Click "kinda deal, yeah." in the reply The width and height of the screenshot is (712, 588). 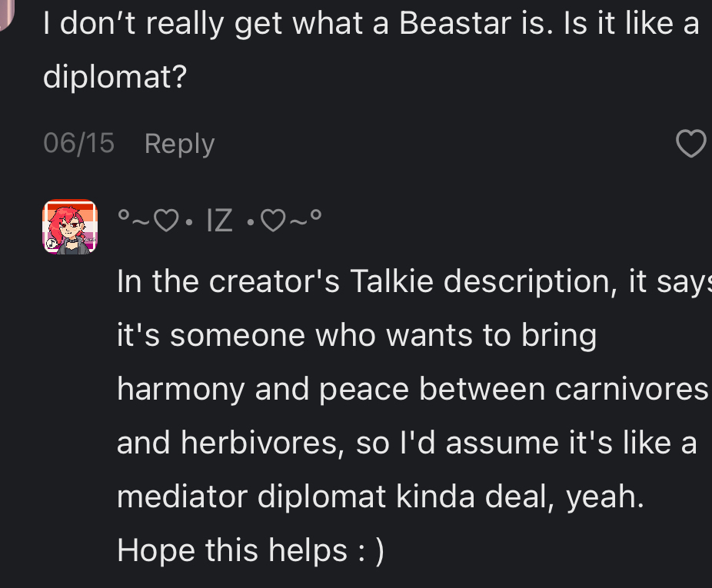(x=520, y=497)
